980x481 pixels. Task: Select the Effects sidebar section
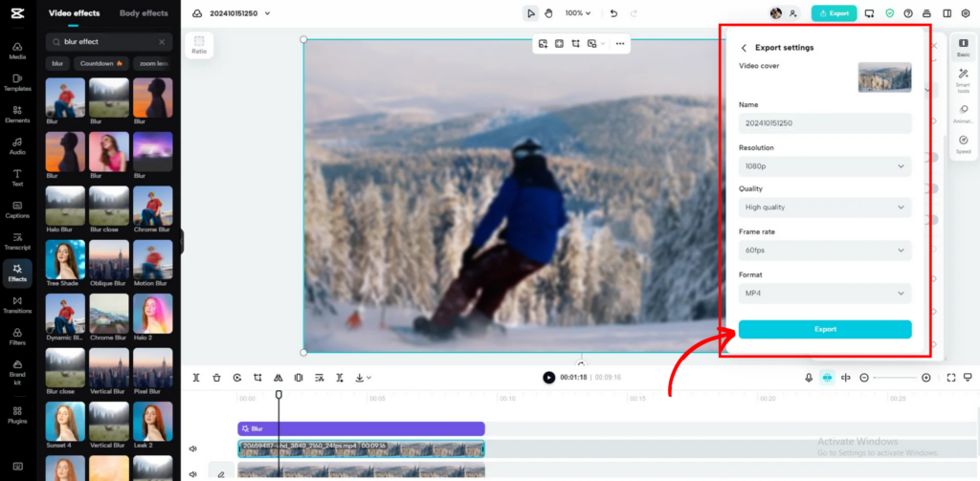(17, 273)
